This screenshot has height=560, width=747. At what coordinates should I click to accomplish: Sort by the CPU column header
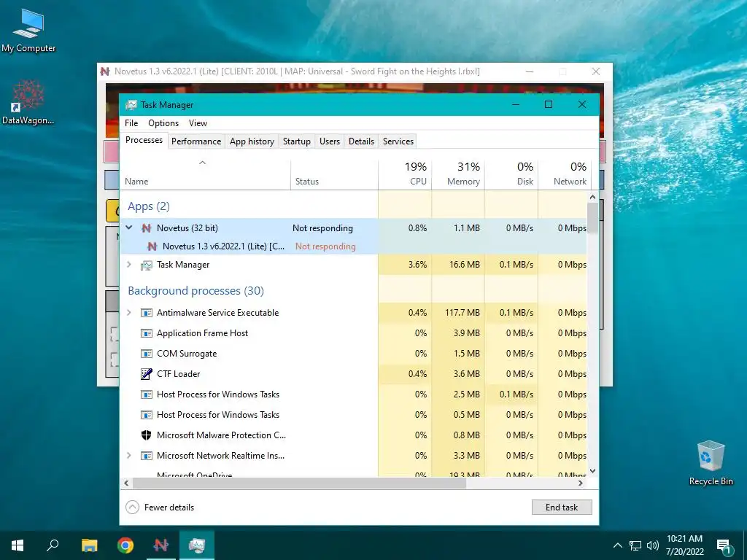(x=405, y=174)
